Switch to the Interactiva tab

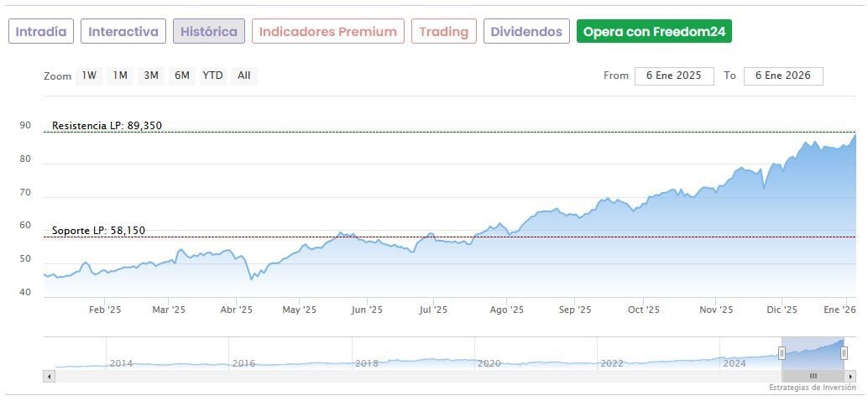pyautogui.click(x=123, y=32)
